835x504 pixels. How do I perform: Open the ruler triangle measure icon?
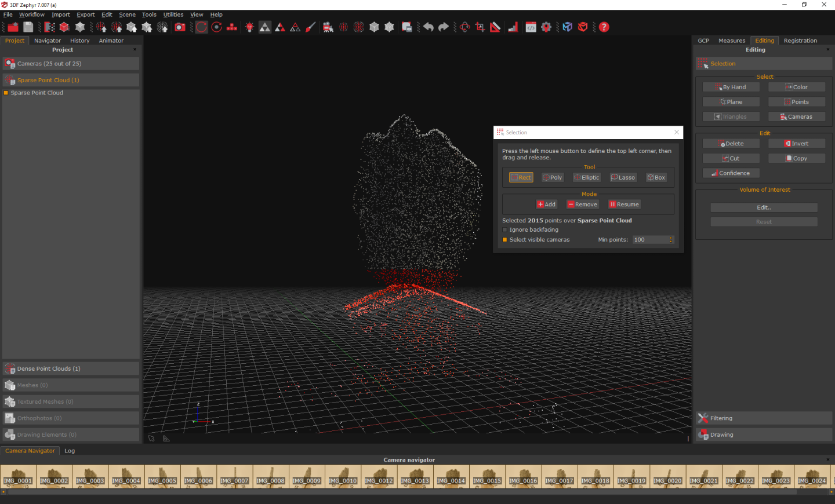click(495, 27)
